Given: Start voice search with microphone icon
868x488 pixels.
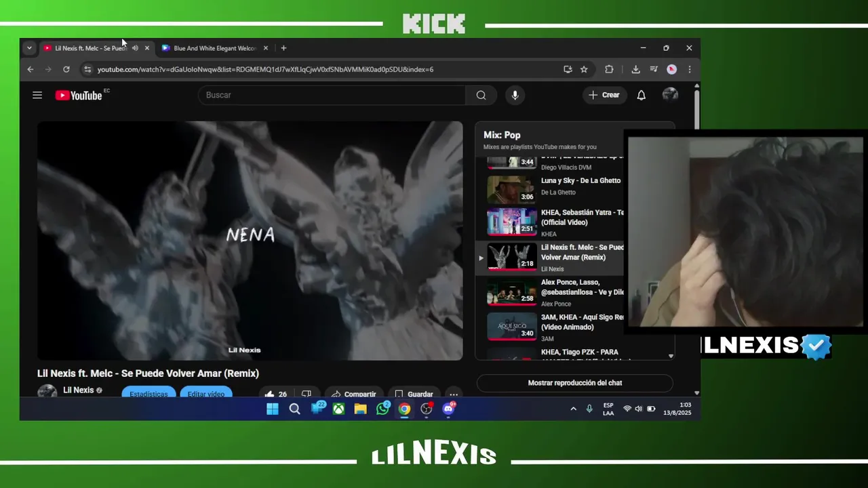Looking at the screenshot, I should 515,96.
